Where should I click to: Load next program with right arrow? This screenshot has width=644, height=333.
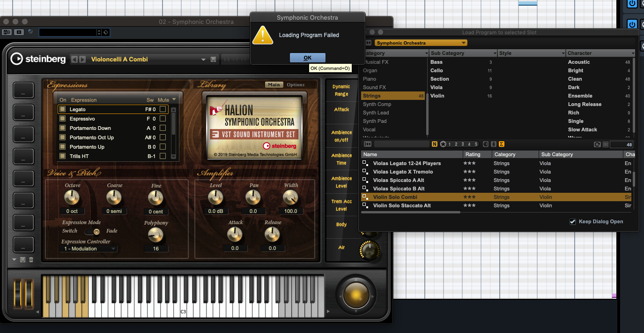[x=82, y=60]
